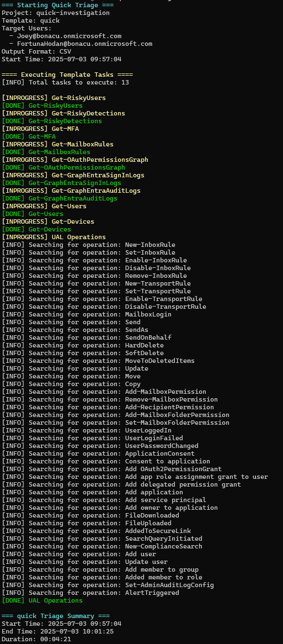This screenshot has width=283, height=644.
Task: Click "End Time: 2025-07-03 10:01:25" line
Action: (58, 632)
